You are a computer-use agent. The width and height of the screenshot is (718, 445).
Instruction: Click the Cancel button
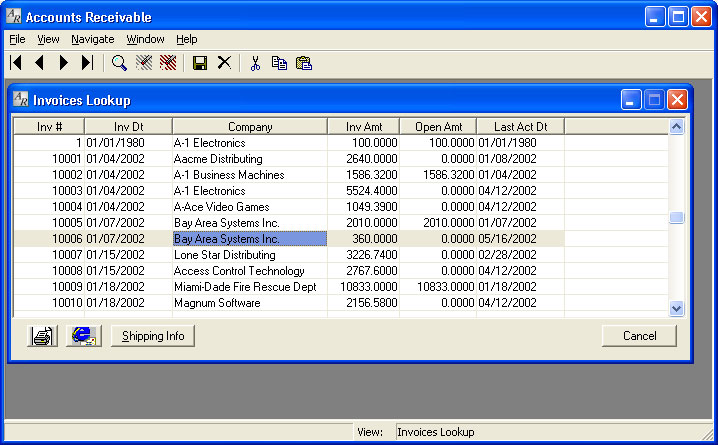tap(639, 336)
